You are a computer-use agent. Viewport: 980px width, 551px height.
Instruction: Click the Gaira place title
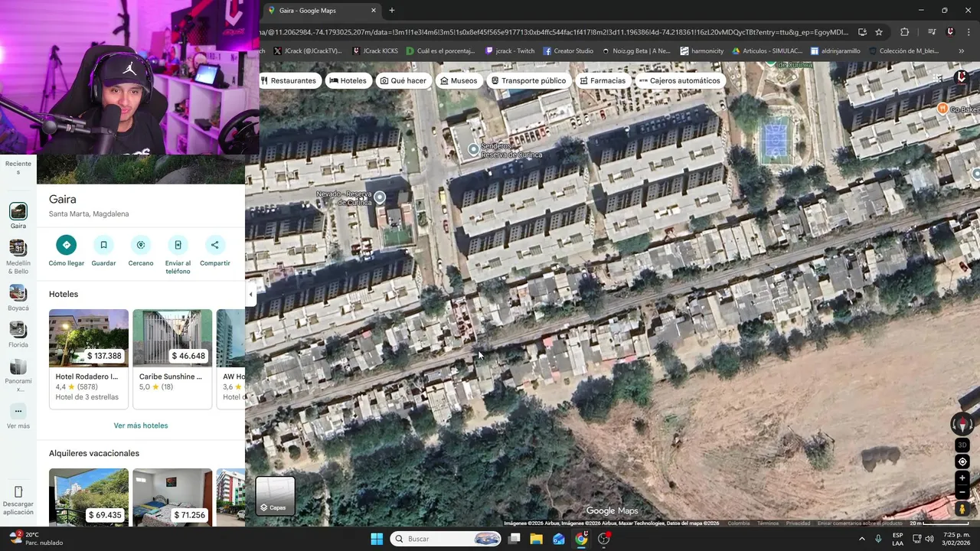(x=63, y=199)
